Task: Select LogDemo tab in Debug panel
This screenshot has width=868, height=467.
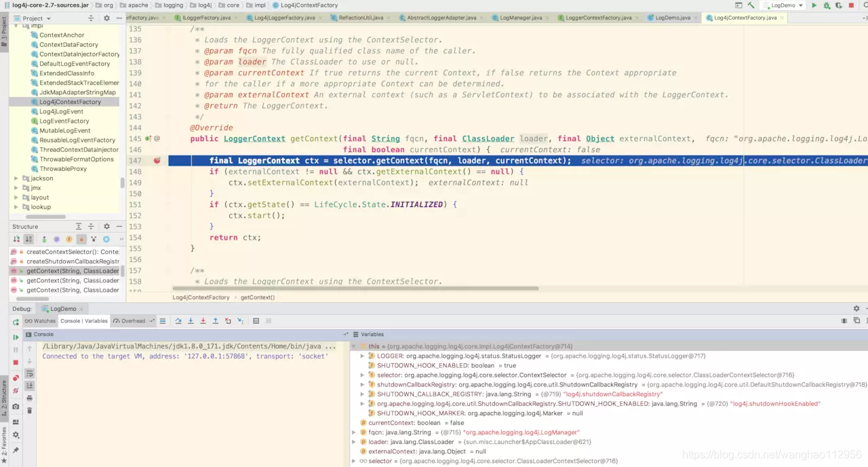Action: (64, 309)
